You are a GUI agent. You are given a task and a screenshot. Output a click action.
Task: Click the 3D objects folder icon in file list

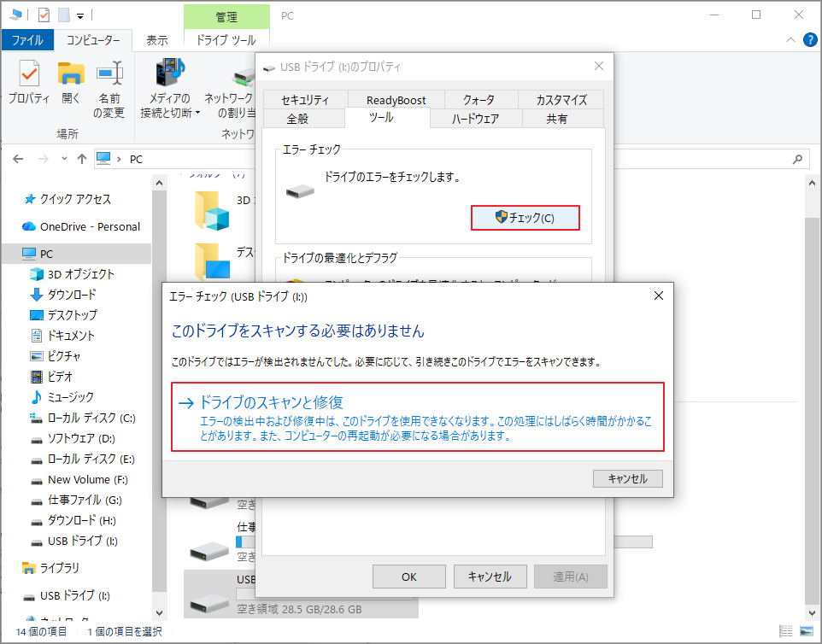click(212, 211)
